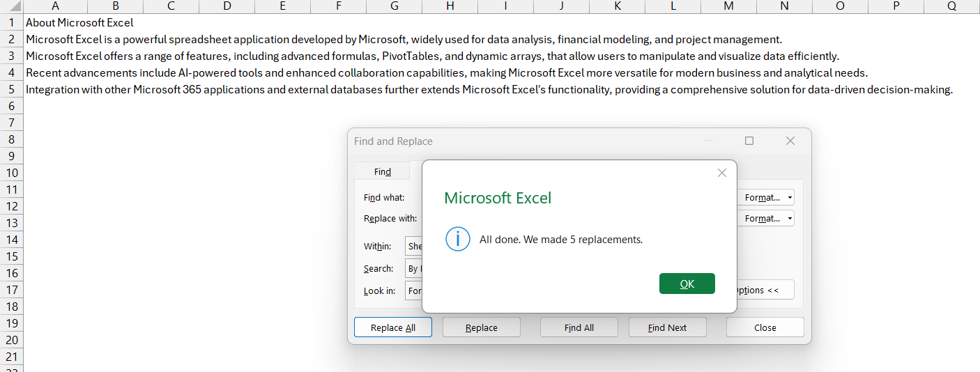Expand the arrow on Find what Format button
The image size is (980, 372).
(x=790, y=197)
